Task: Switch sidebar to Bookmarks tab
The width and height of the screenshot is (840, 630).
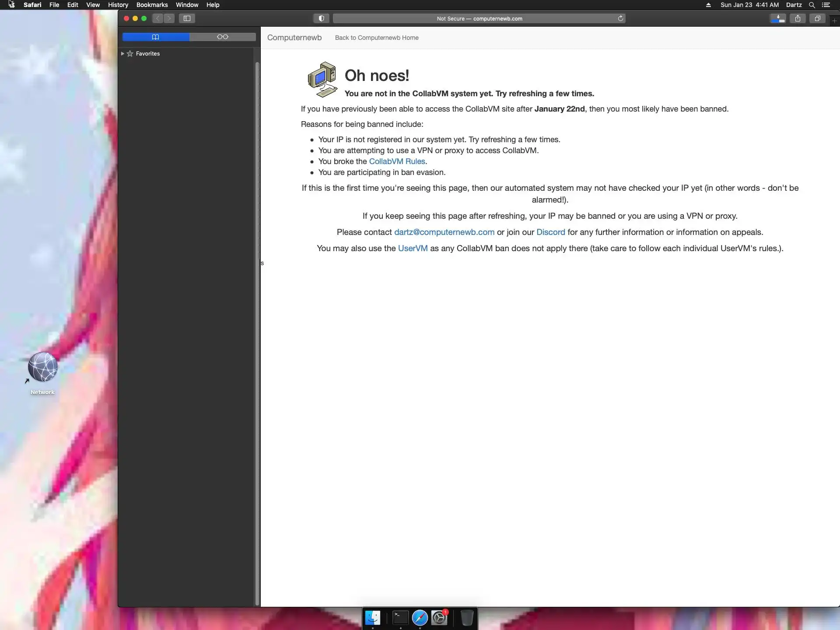Action: (156, 37)
